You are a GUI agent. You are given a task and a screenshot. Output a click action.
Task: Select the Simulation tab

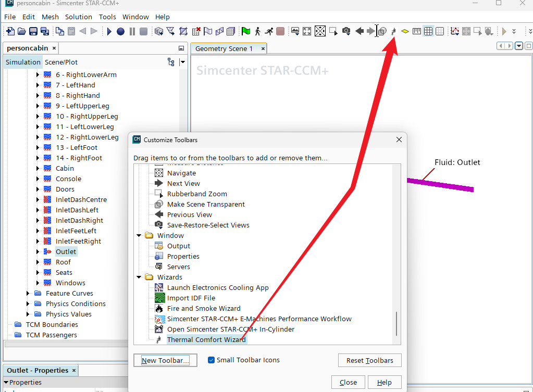(23, 62)
